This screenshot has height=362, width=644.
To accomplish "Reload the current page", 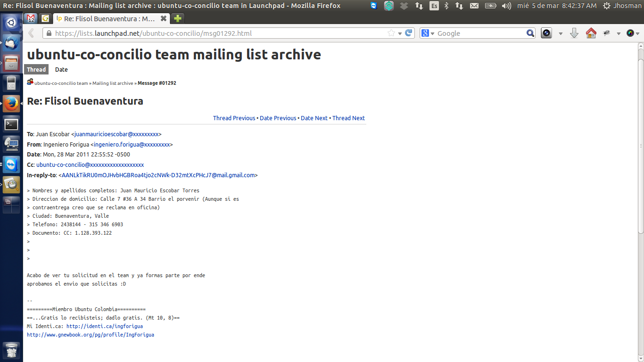I will coord(409,33).
